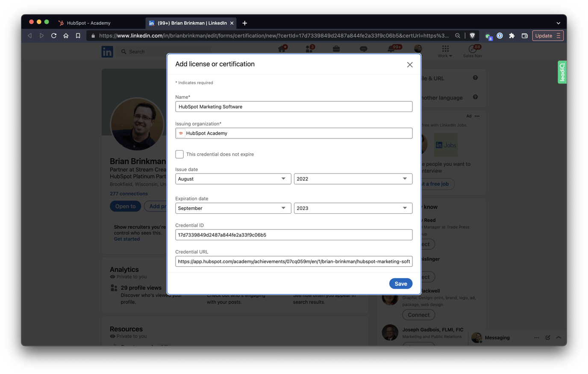588x374 pixels.
Task: Expand the Expiration year dropdown showing 2023
Action: [x=353, y=208]
